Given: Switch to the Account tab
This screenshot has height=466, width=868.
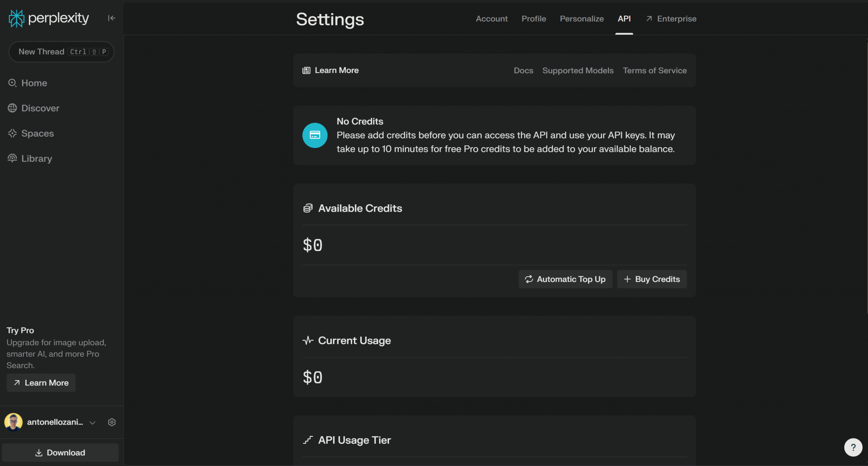Looking at the screenshot, I should coord(492,19).
